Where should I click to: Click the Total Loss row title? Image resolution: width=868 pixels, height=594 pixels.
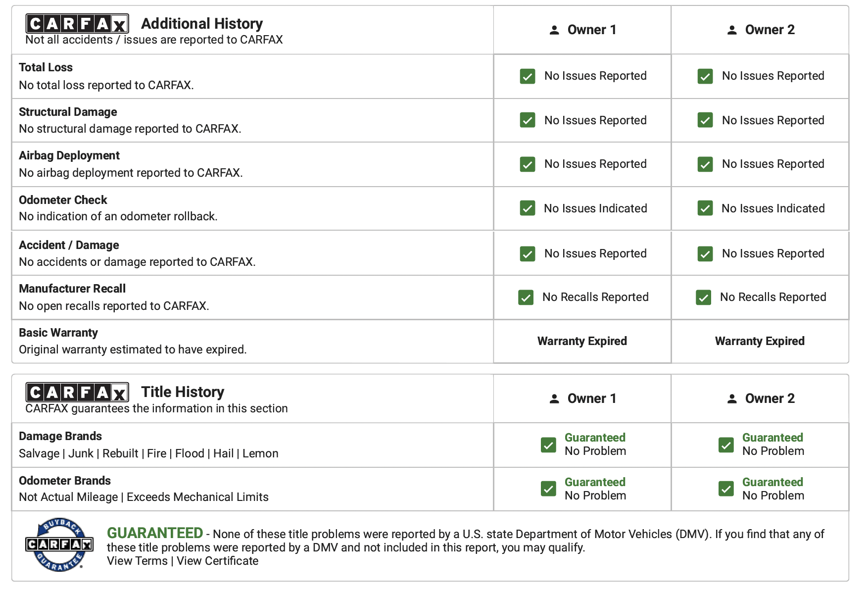coord(46,67)
